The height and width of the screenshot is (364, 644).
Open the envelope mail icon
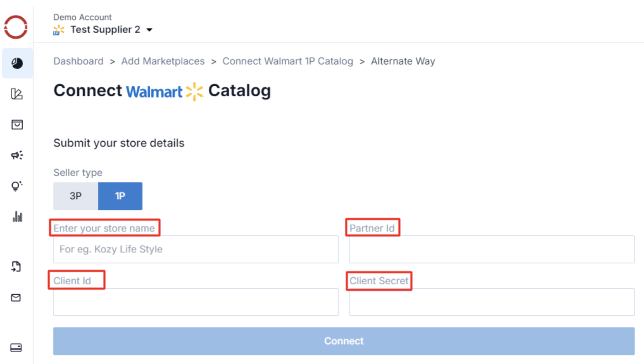(16, 298)
